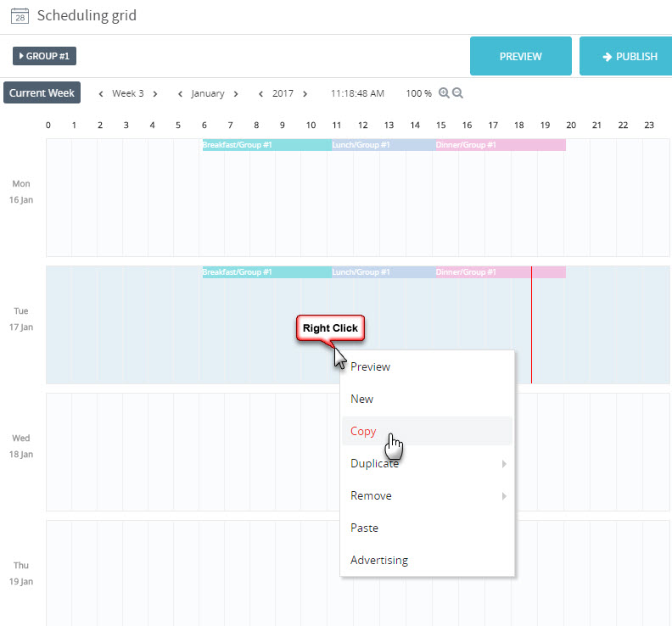Expand the Remove submenu arrow

(x=505, y=496)
